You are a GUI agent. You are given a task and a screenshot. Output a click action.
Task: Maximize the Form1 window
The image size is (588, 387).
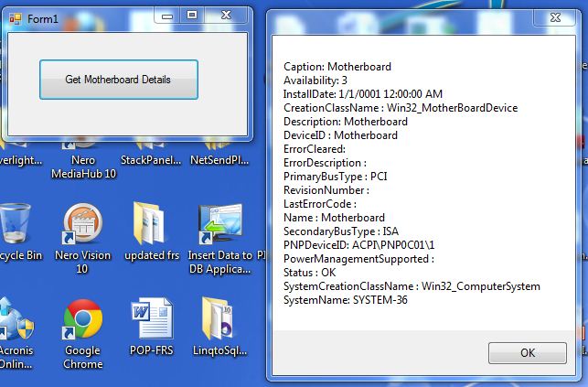point(192,16)
